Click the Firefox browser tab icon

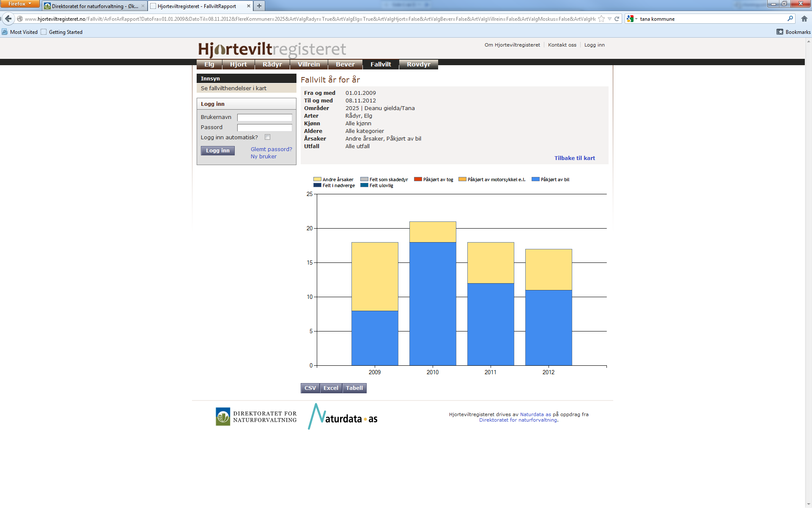click(20, 5)
